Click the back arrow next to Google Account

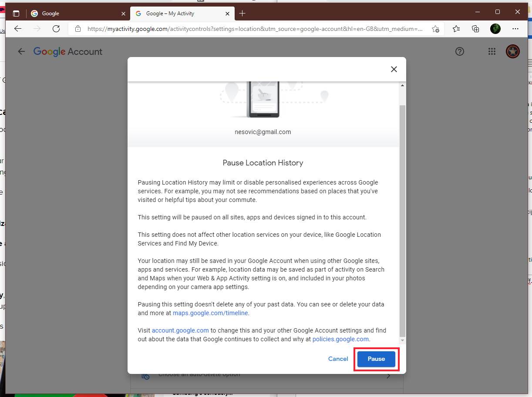21,51
